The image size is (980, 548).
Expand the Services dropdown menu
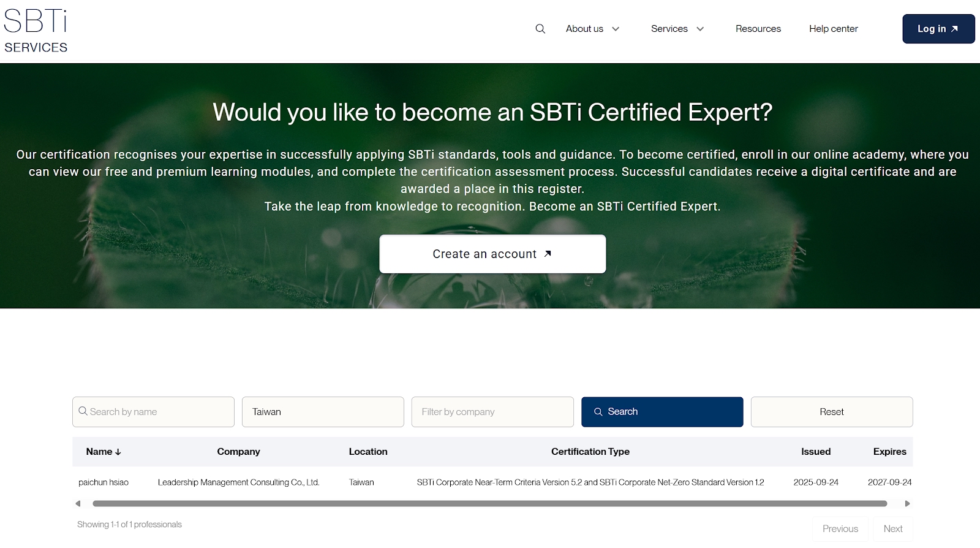click(x=677, y=29)
